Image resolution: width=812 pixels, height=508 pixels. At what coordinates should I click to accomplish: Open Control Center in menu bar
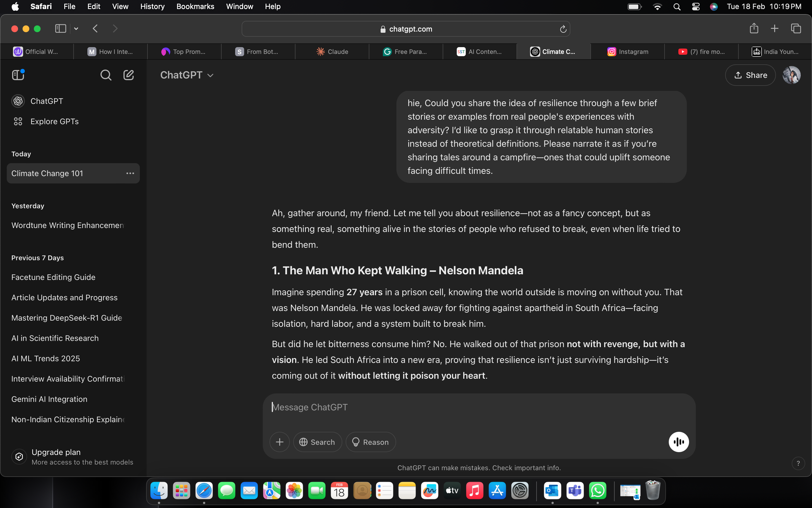(x=696, y=7)
